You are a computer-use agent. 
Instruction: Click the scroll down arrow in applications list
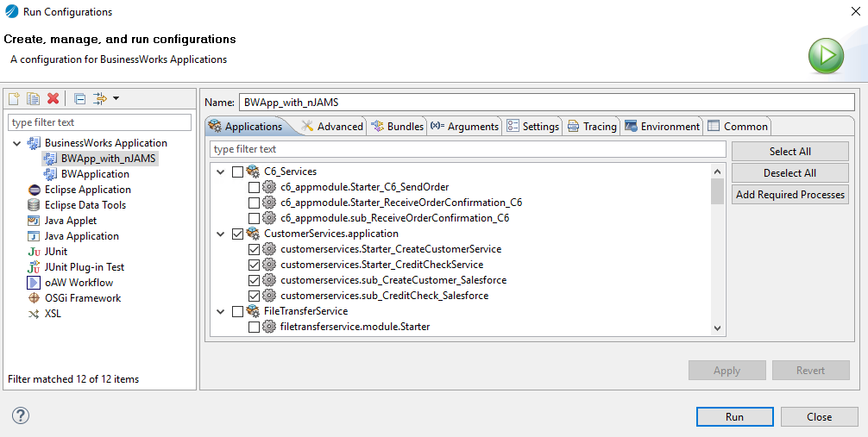(717, 328)
